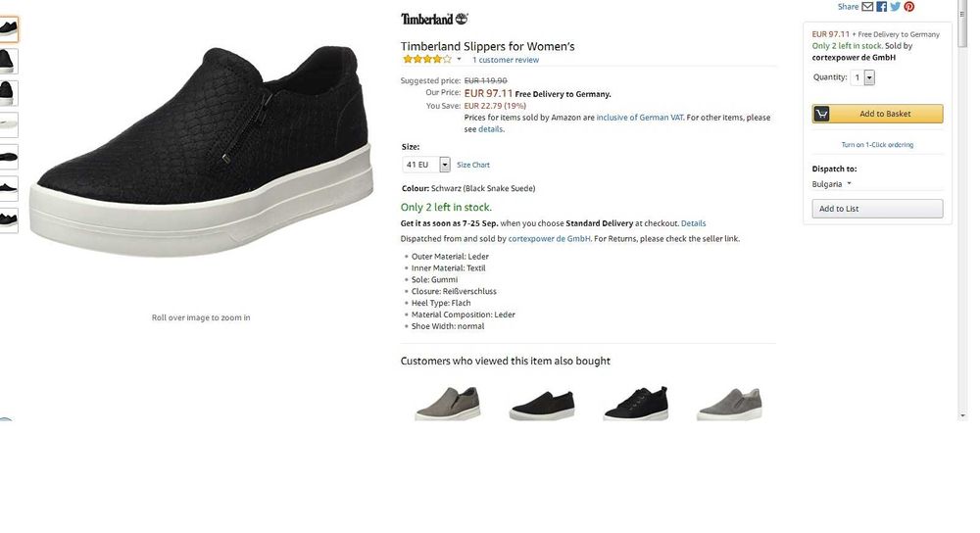View the last shoe thumbnail
The width and height of the screenshot is (980, 533).
[x=8, y=218]
